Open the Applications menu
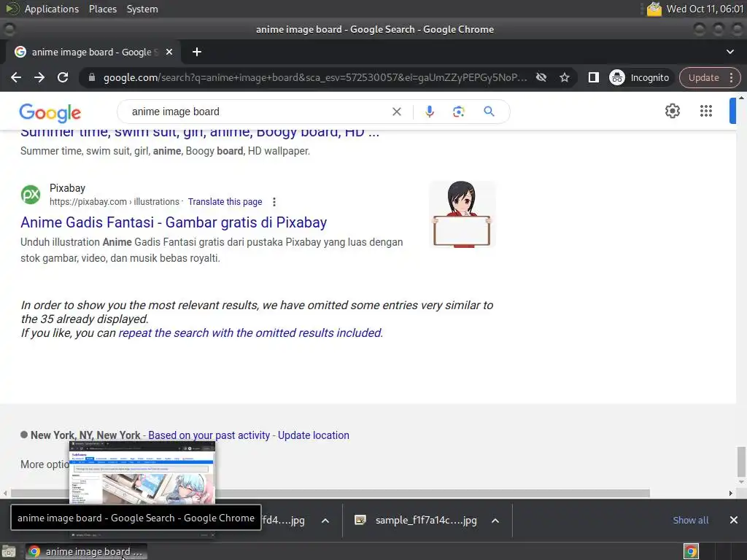Viewport: 747px width, 560px height. 52,9
